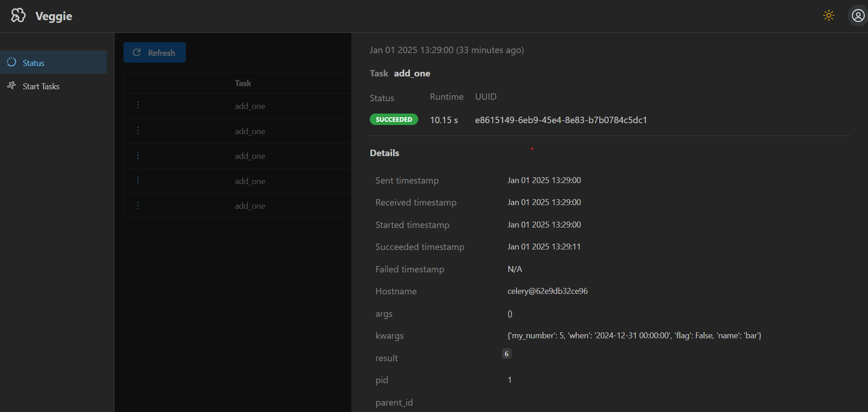Open the third add_one row's kebab menu

138,156
